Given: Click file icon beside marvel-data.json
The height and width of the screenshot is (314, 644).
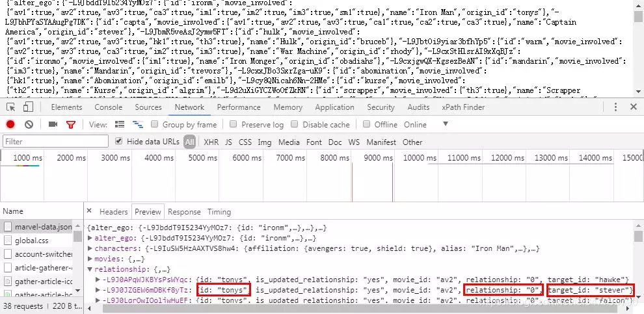Looking at the screenshot, I should pyautogui.click(x=8, y=227).
